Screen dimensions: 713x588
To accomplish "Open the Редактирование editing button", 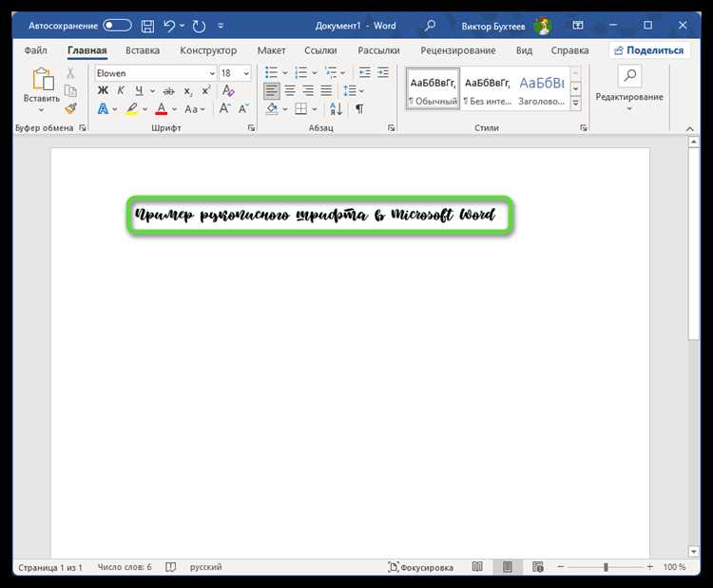I will tap(629, 88).
